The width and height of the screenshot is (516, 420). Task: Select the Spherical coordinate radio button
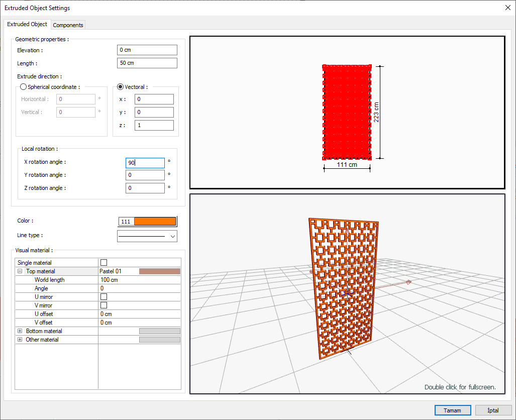(23, 87)
